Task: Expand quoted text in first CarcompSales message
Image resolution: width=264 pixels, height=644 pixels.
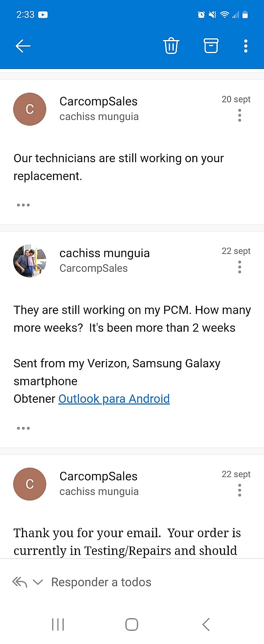Action: tap(23, 205)
